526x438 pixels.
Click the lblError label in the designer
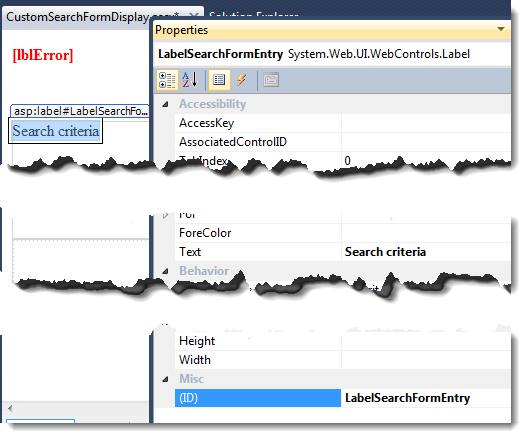coord(43,55)
